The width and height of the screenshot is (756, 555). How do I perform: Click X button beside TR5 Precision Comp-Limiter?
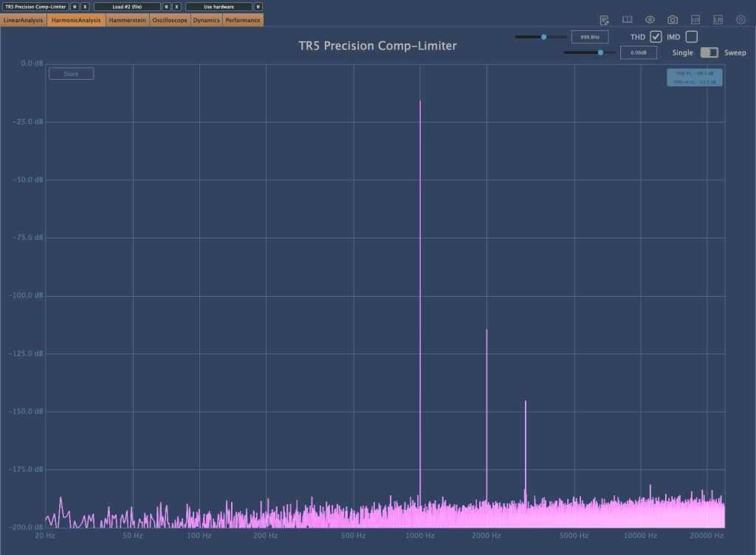[85, 7]
